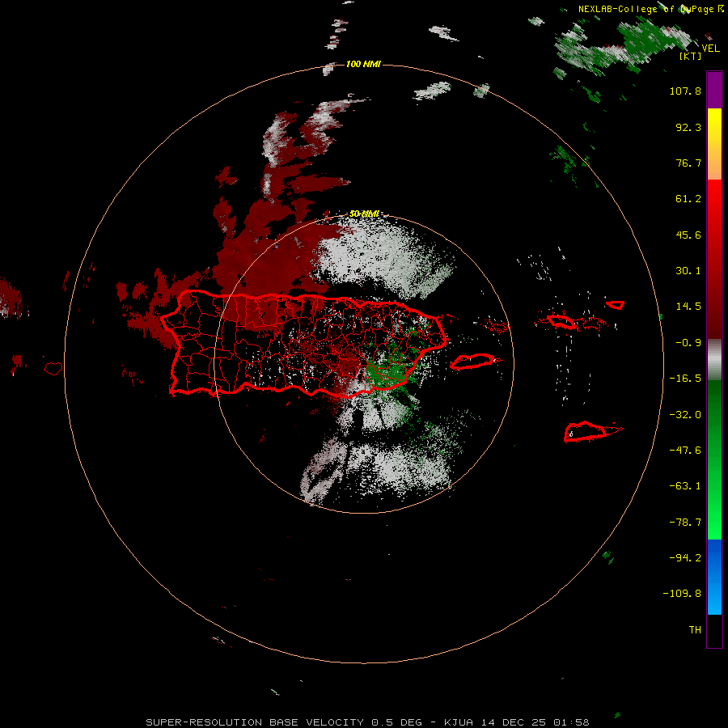Screen dimensions: 728x728
Task: Click the -47.6 scale label
Action: coord(685,451)
